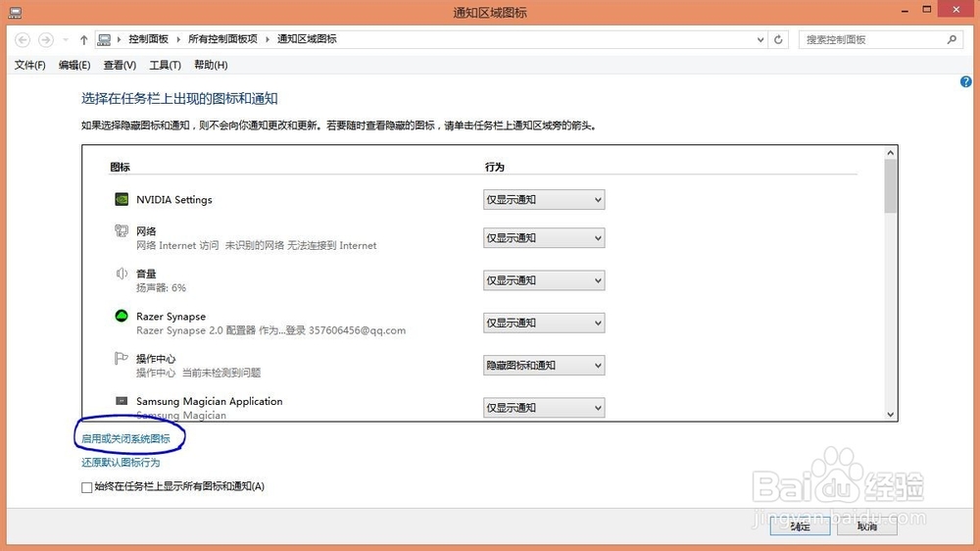This screenshot has height=551, width=980.
Task: Open help with the question mark icon
Action: click(965, 82)
